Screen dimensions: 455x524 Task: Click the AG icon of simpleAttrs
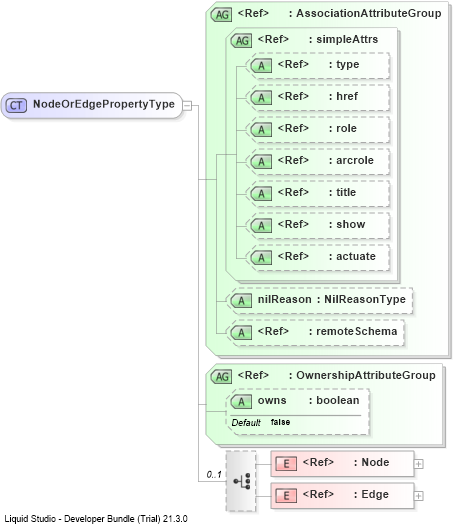(x=241, y=41)
